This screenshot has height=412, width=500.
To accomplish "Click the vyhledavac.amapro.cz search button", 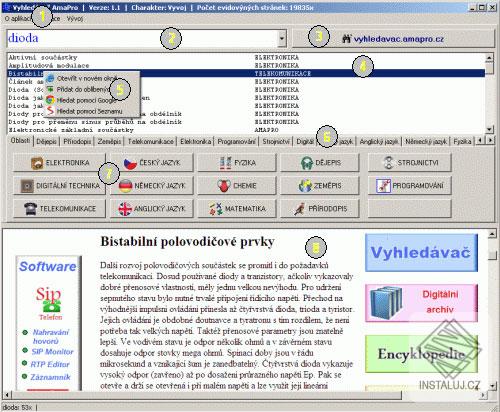I will 393,39.
